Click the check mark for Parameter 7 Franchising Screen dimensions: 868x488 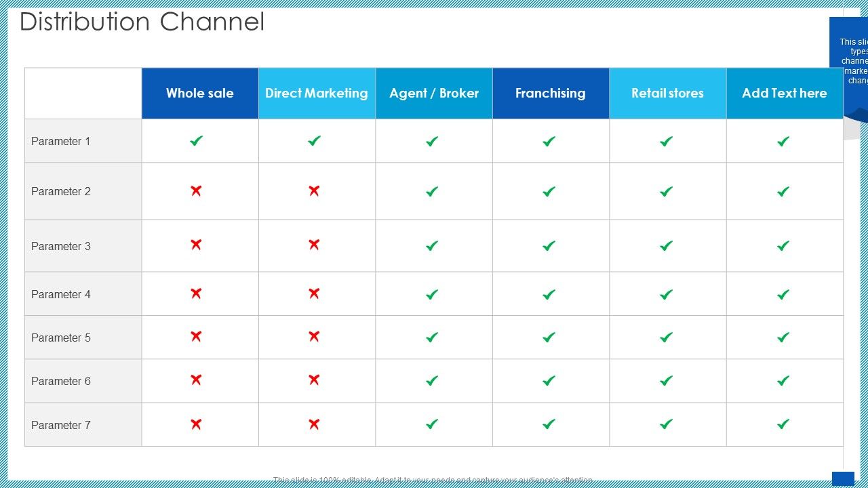(x=549, y=424)
